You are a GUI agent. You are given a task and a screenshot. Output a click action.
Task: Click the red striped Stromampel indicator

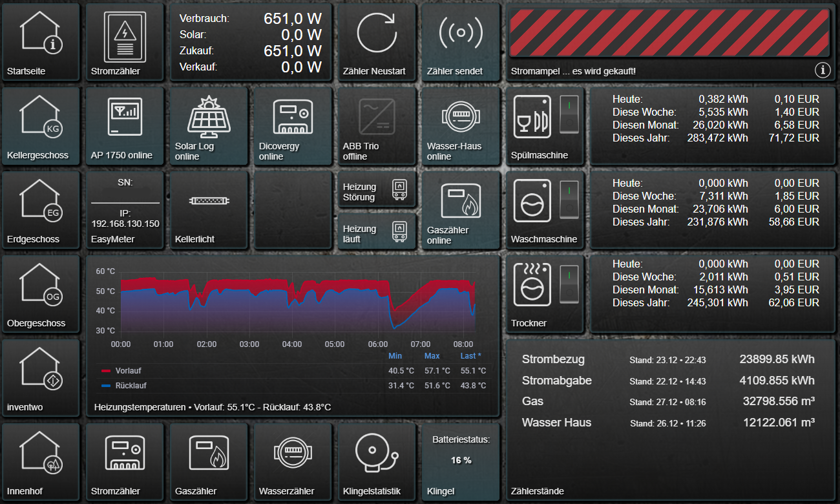click(x=669, y=32)
